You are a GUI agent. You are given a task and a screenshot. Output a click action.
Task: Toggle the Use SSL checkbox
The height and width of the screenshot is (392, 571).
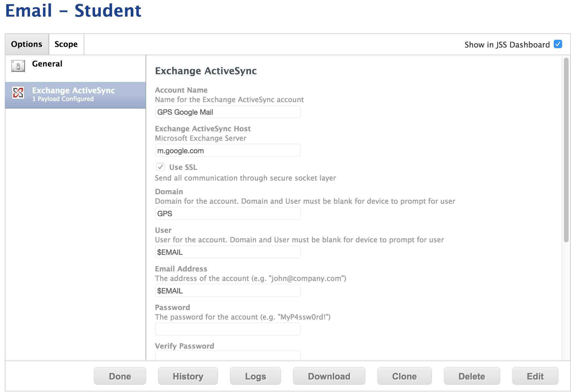(x=160, y=167)
